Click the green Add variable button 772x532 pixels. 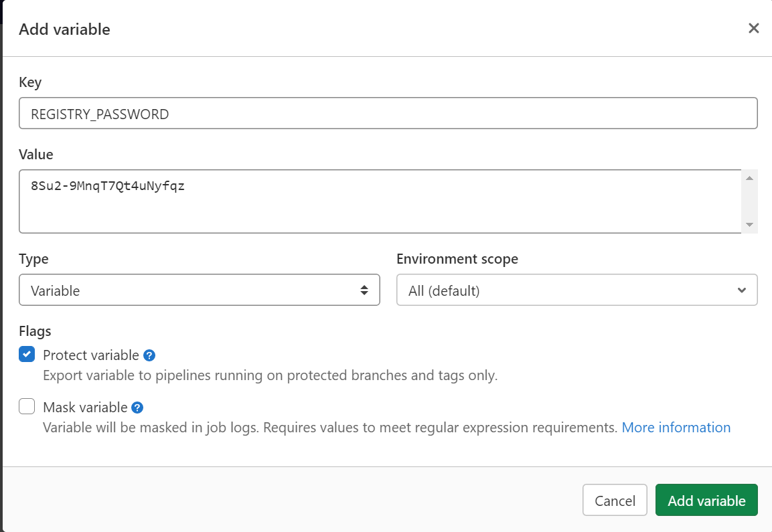[x=706, y=501]
